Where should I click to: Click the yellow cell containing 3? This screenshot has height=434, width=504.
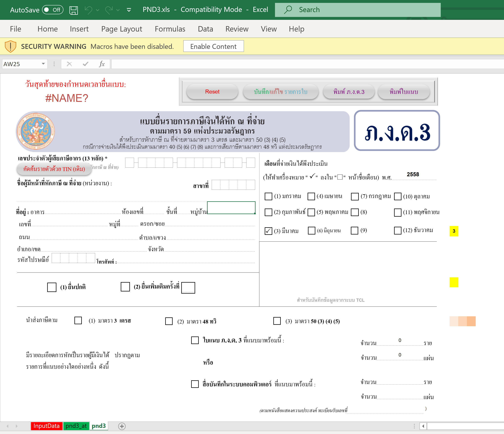pos(454,231)
